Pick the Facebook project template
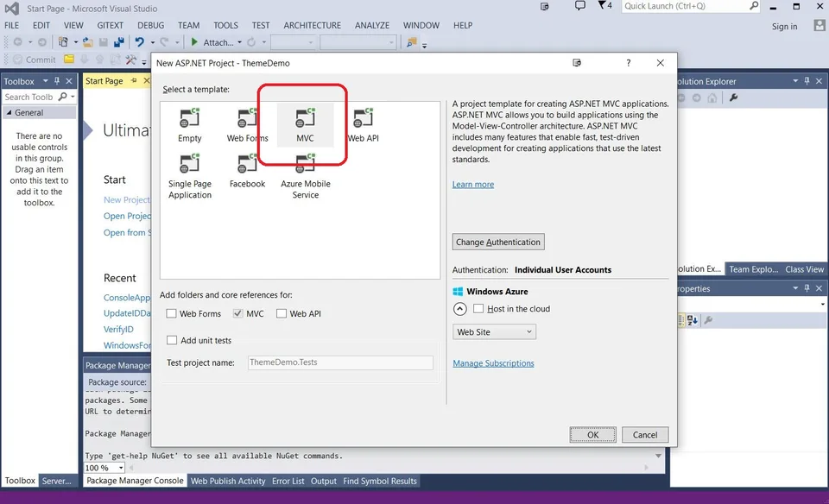 (x=247, y=171)
